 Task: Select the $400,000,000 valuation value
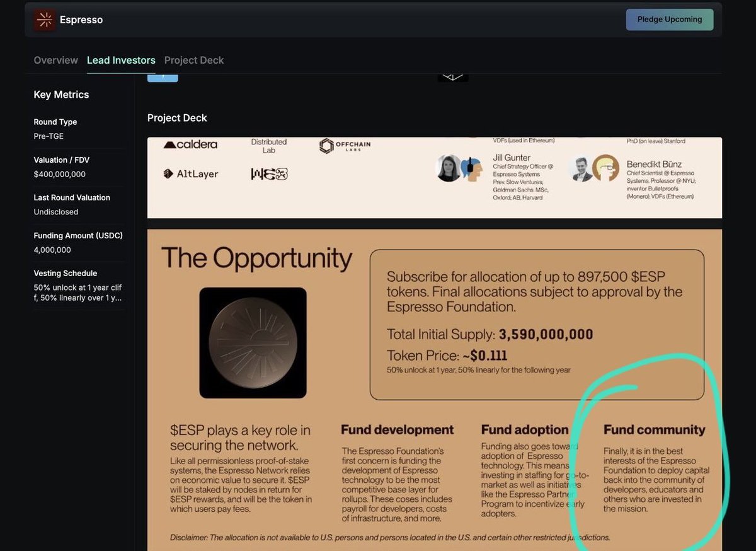click(x=59, y=174)
